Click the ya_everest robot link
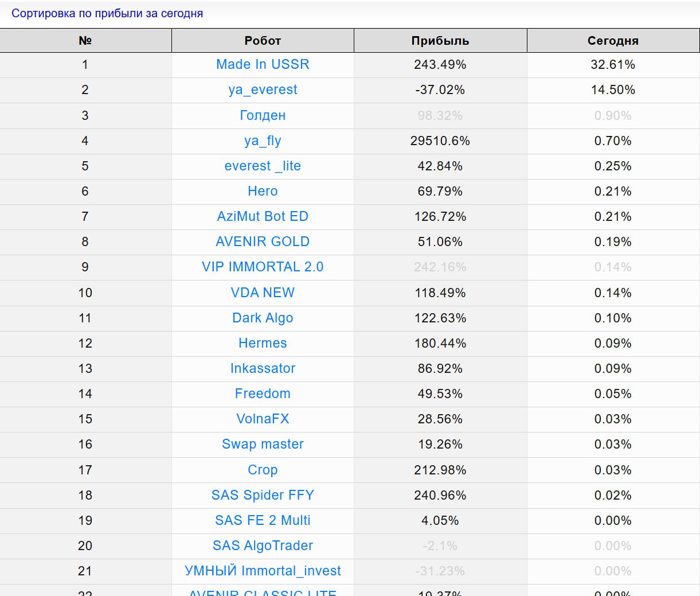 click(263, 90)
